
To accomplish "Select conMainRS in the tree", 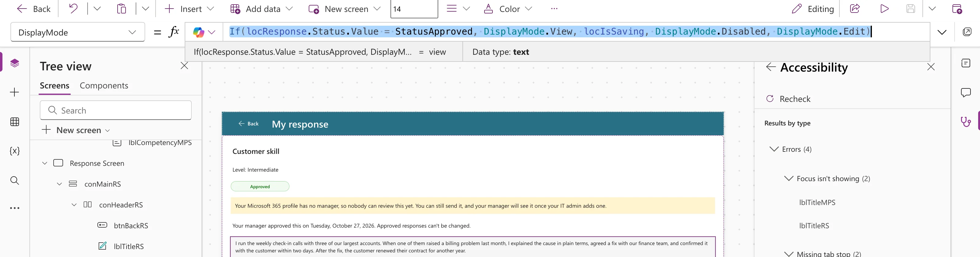I will point(103,184).
